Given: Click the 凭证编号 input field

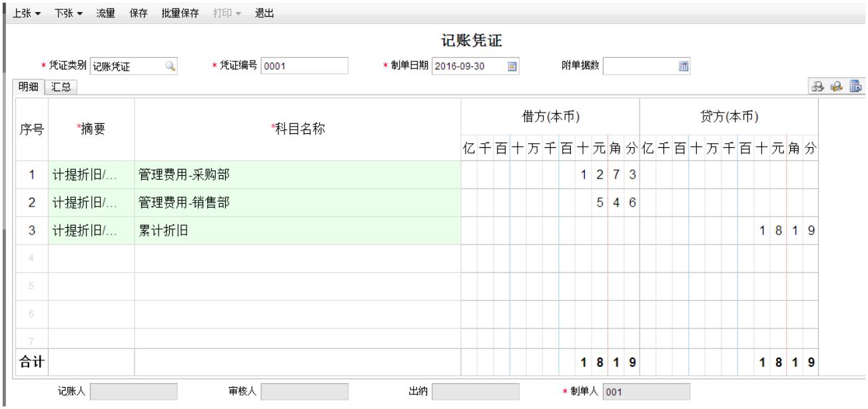Looking at the screenshot, I should [x=305, y=66].
